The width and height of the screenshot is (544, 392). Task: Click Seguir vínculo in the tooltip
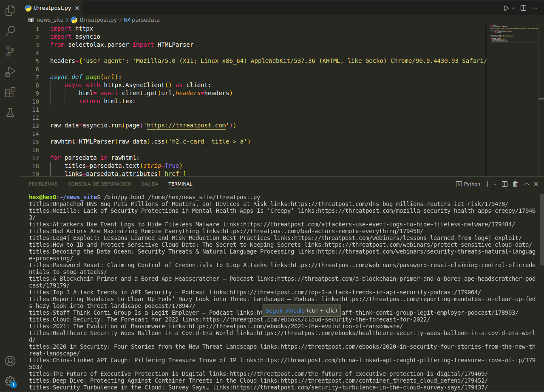tap(285, 311)
